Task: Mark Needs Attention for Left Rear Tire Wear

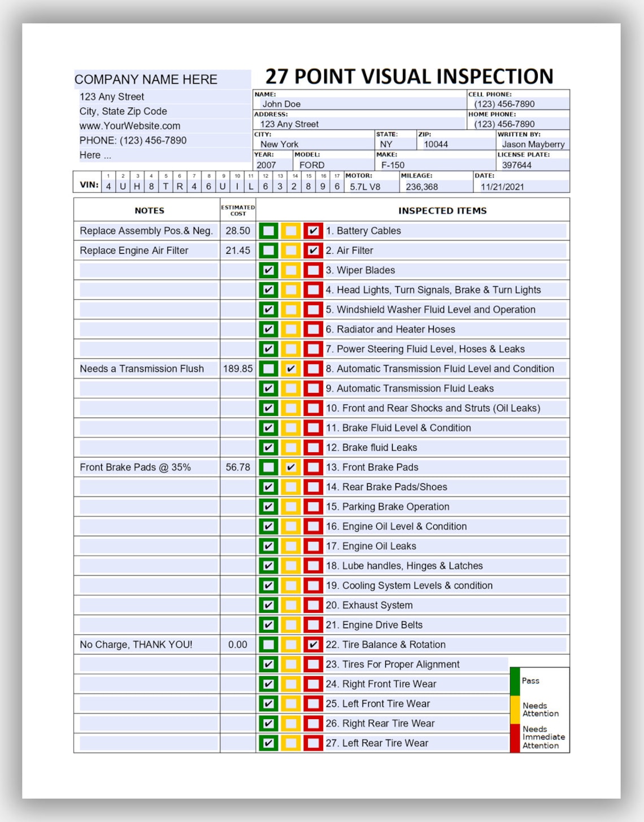Action: pos(290,743)
